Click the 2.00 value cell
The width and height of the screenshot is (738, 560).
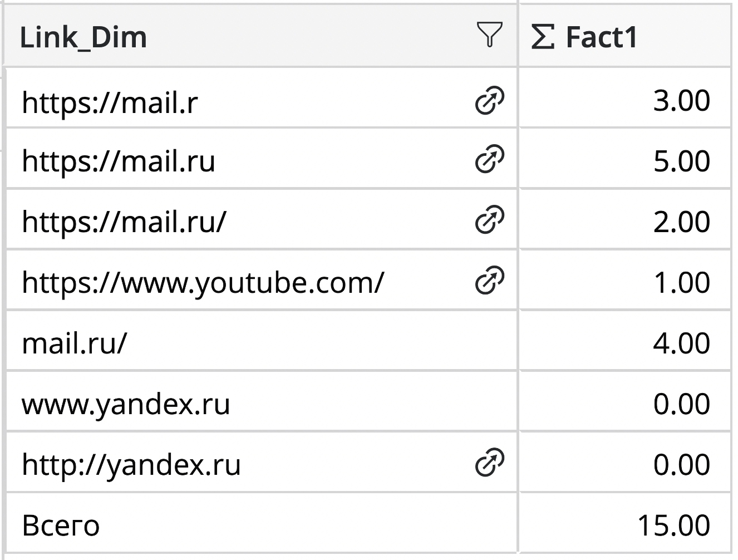tap(681, 222)
